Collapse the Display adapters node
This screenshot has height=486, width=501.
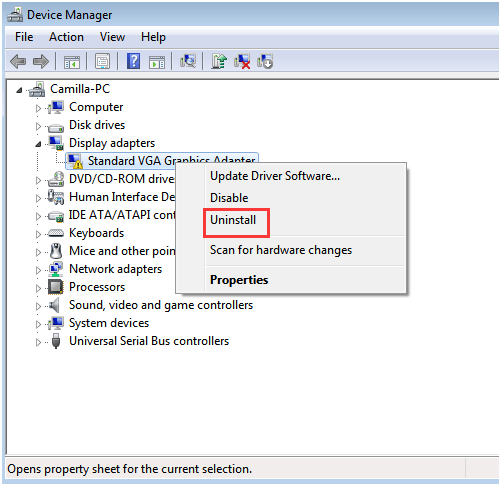tap(38, 144)
